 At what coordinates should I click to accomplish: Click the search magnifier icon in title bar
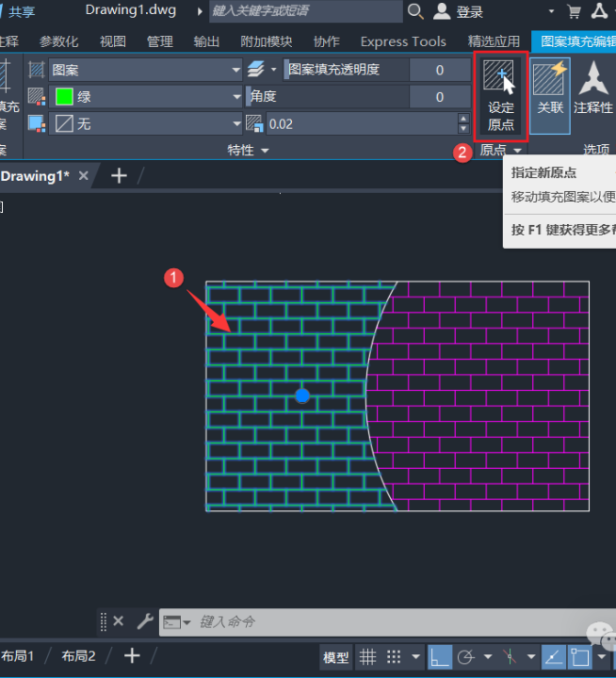[x=415, y=11]
